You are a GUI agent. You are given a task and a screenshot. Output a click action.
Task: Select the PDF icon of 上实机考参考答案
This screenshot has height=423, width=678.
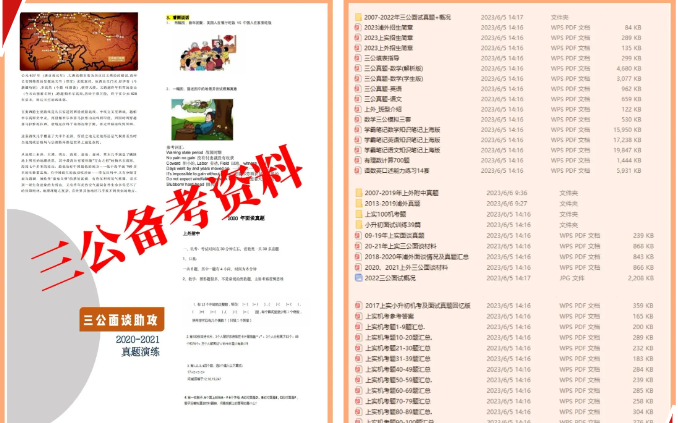click(x=358, y=316)
